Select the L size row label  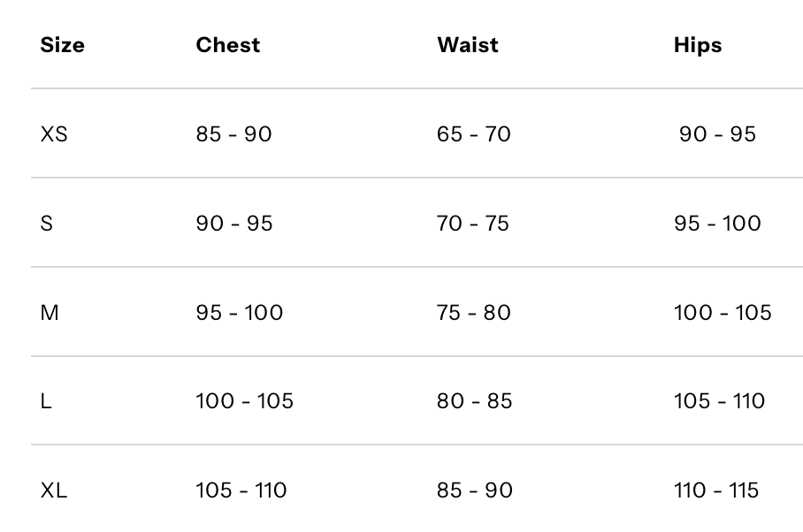click(x=46, y=401)
